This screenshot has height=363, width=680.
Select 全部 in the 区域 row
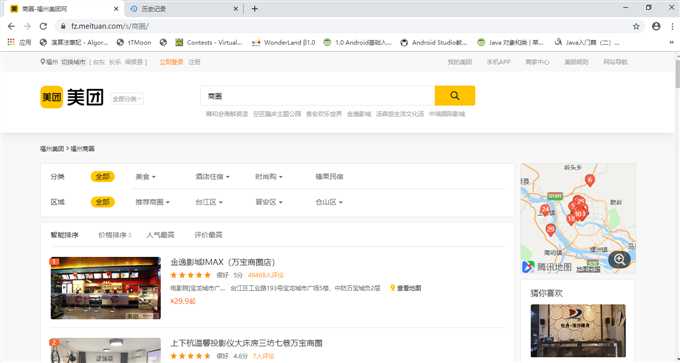tap(103, 202)
